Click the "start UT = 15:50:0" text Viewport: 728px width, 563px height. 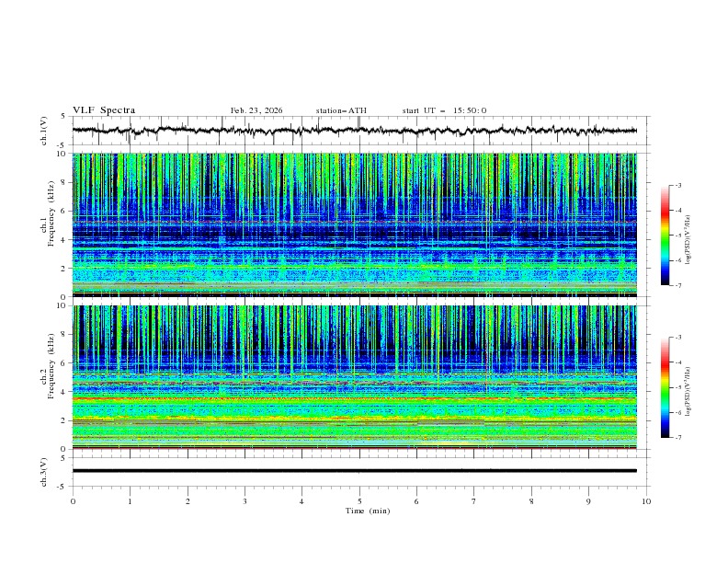click(x=444, y=110)
